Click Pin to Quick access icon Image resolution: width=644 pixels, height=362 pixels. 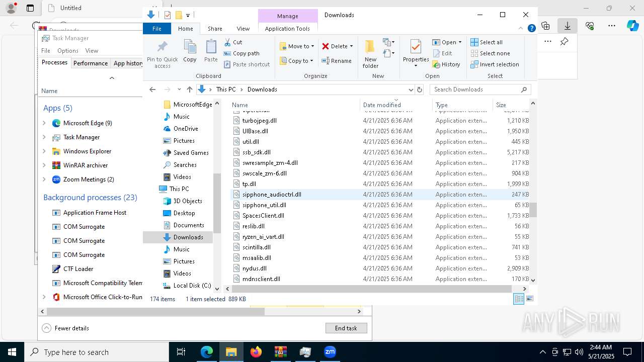(x=162, y=54)
